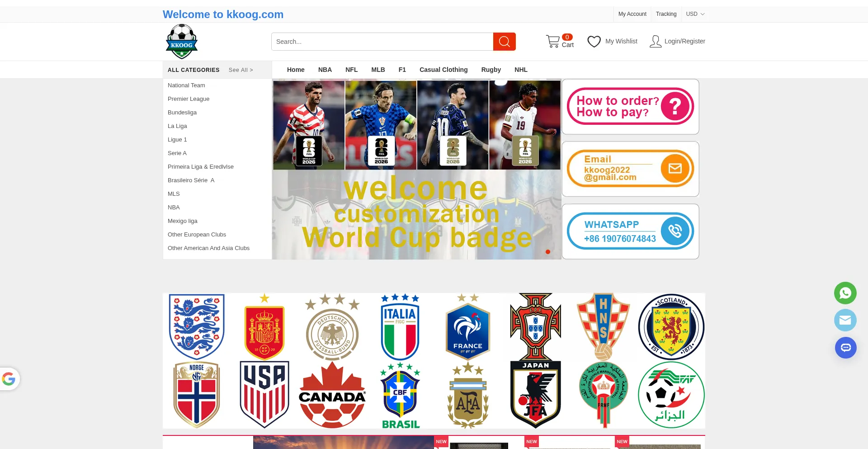Select the Spain national team crest
Image resolution: width=868 pixels, height=449 pixels.
tap(264, 326)
